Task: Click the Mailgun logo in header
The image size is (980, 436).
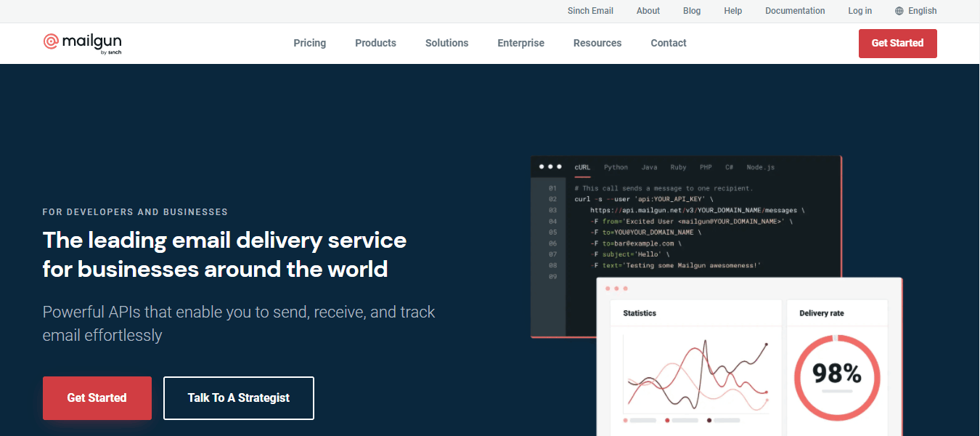Action: pyautogui.click(x=81, y=43)
